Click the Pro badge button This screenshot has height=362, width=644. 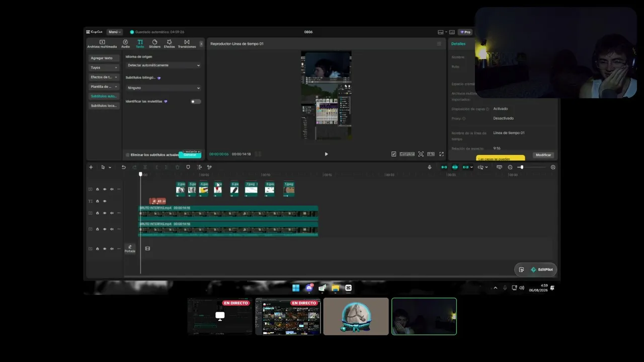click(465, 32)
